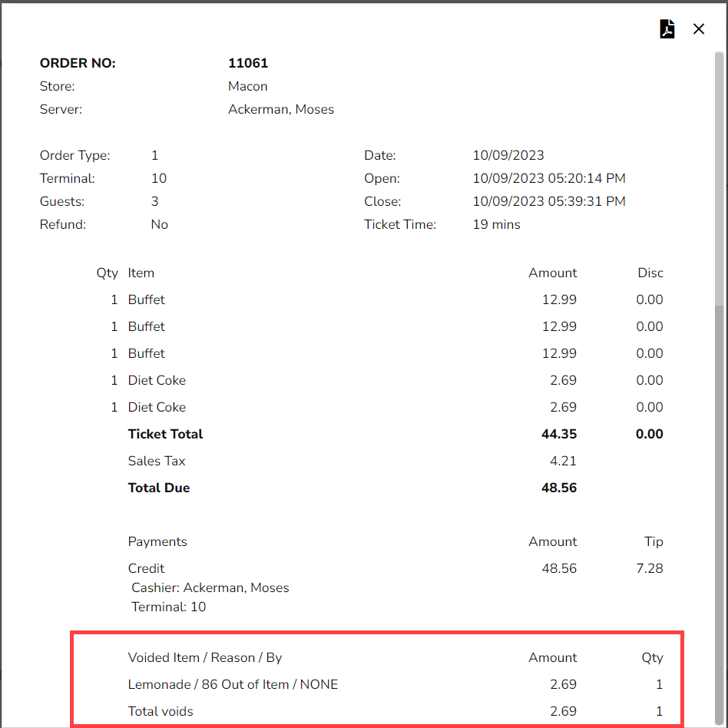Select the Tip column header
The height and width of the screenshot is (728, 728).
pos(654,541)
